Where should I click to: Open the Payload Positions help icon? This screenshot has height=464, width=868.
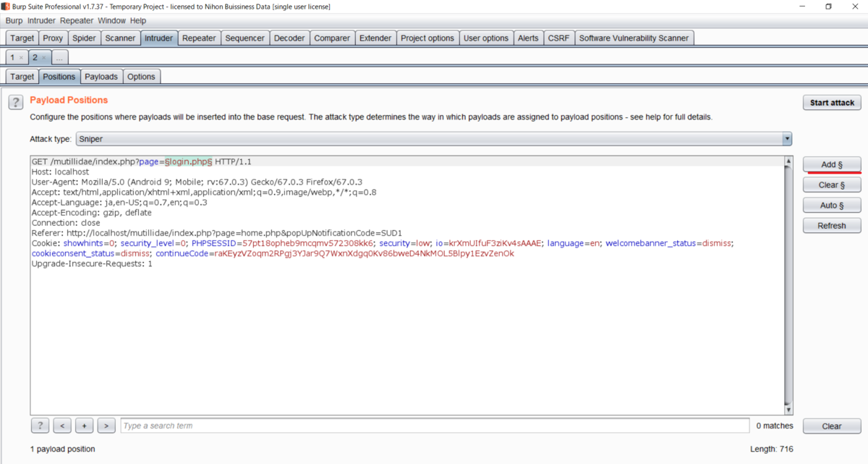[15, 102]
